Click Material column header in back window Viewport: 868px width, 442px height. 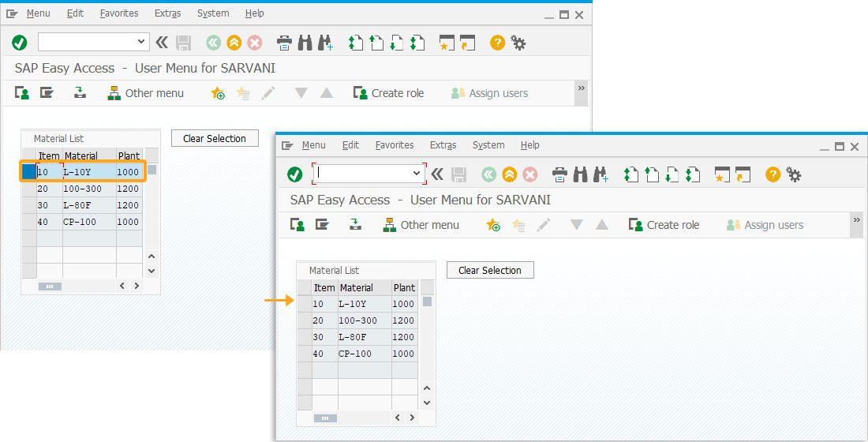click(89, 155)
